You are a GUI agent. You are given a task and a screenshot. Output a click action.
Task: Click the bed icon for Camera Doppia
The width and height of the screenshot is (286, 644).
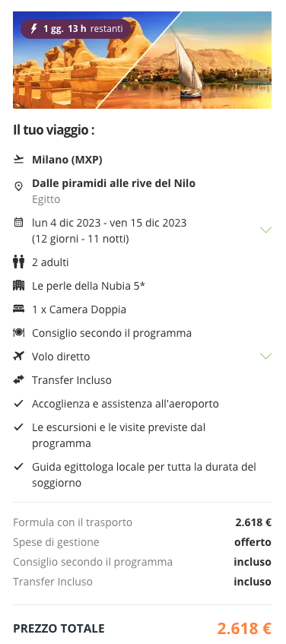[x=18, y=309]
